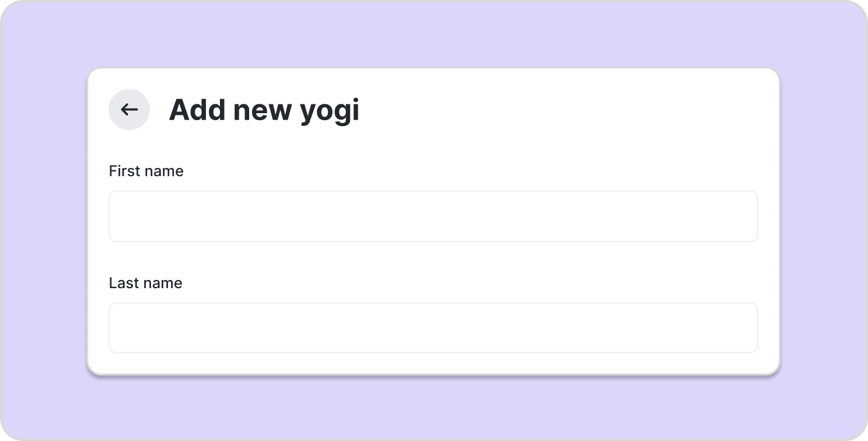Go back using the left arrow button
This screenshot has width=868, height=441.
(129, 109)
